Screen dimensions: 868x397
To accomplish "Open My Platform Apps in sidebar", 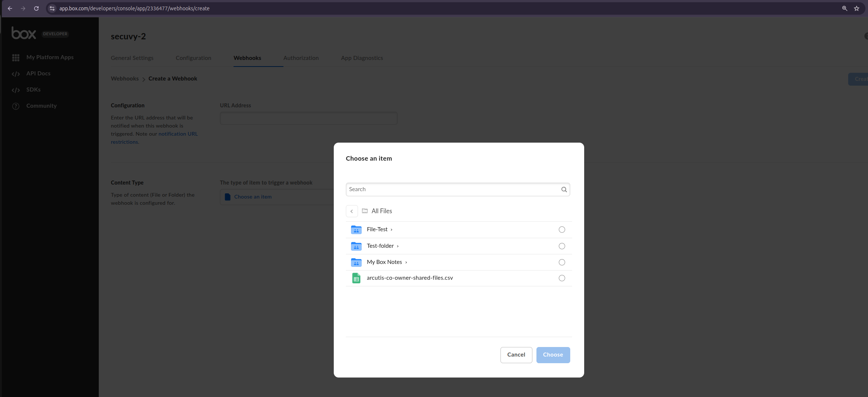I will [x=50, y=57].
